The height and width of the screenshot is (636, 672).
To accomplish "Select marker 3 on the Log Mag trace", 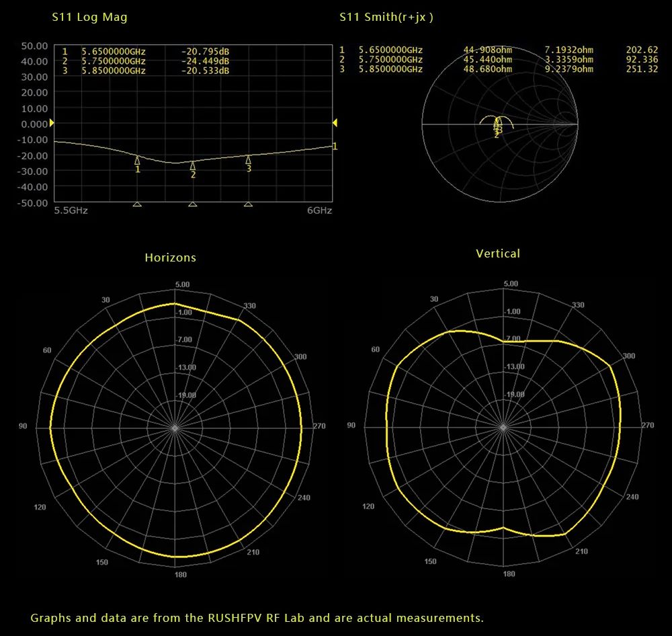I will coord(249,161).
